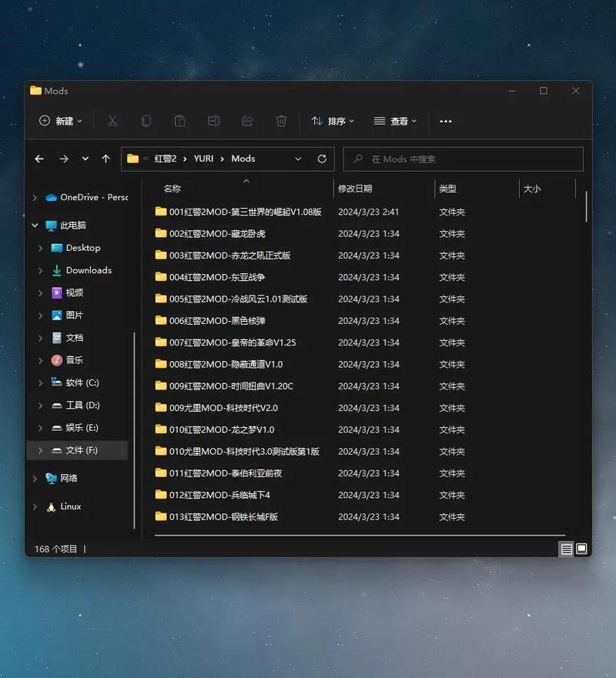The height and width of the screenshot is (678, 616).
Task: Go up one folder level
Action: [x=105, y=159]
